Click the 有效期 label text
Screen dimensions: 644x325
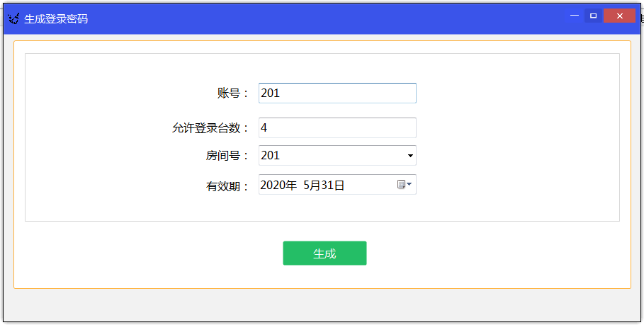pyautogui.click(x=227, y=186)
